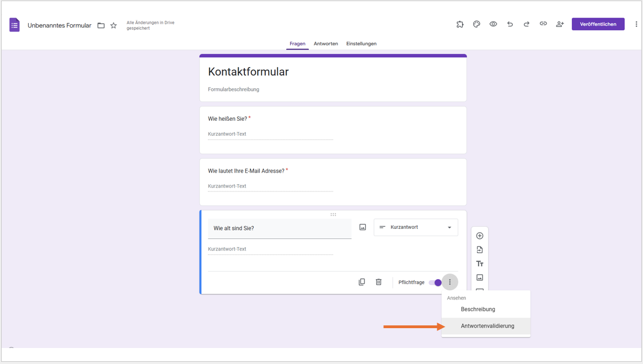The image size is (643, 364).
Task: Click the Unbenanntes Formular file name
Action: tap(60, 25)
